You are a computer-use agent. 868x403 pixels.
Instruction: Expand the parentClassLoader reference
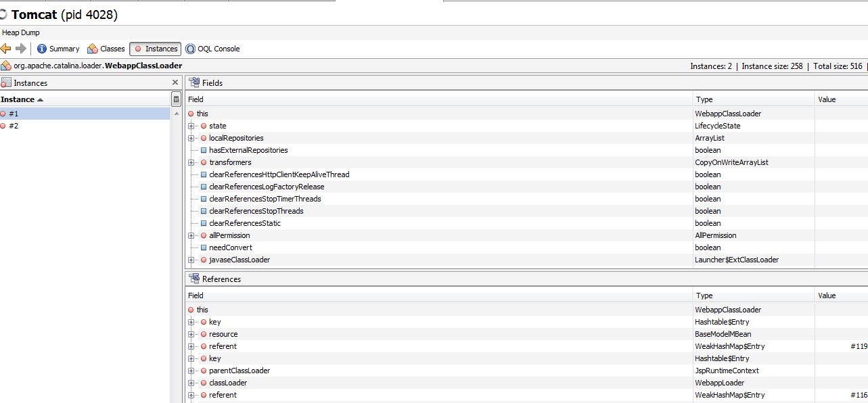(x=191, y=371)
